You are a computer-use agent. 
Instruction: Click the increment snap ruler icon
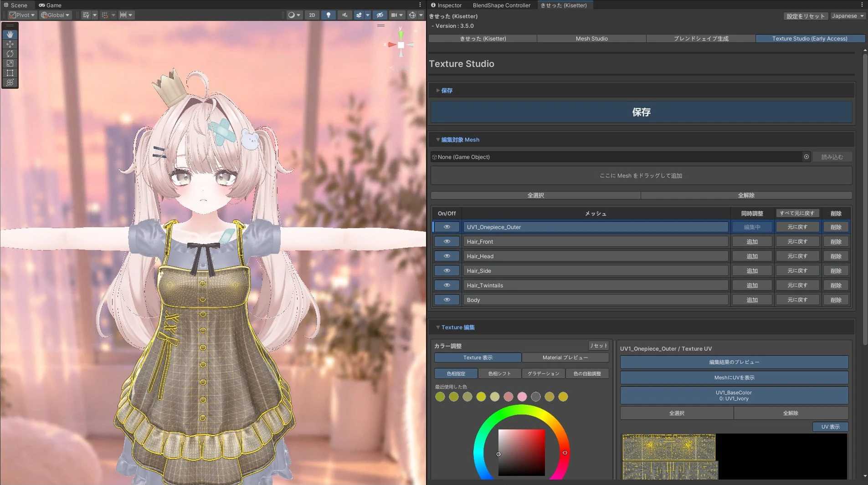[123, 15]
